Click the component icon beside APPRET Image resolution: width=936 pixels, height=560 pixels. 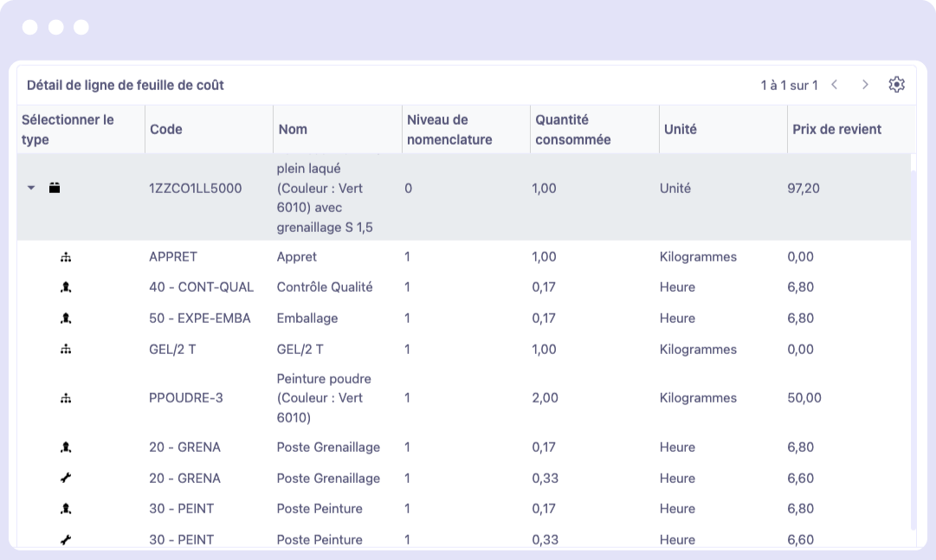tap(66, 257)
